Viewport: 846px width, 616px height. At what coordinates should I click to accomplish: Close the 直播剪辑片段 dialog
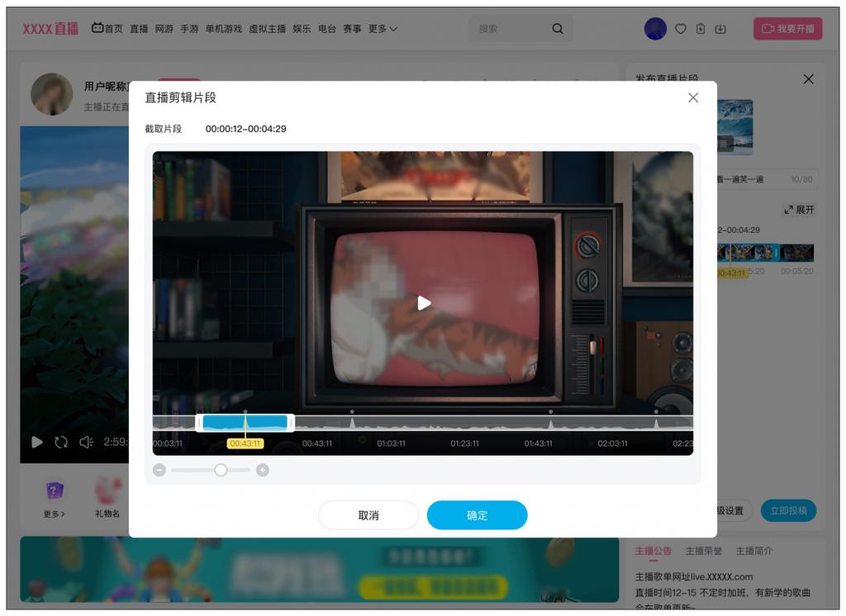tap(692, 97)
